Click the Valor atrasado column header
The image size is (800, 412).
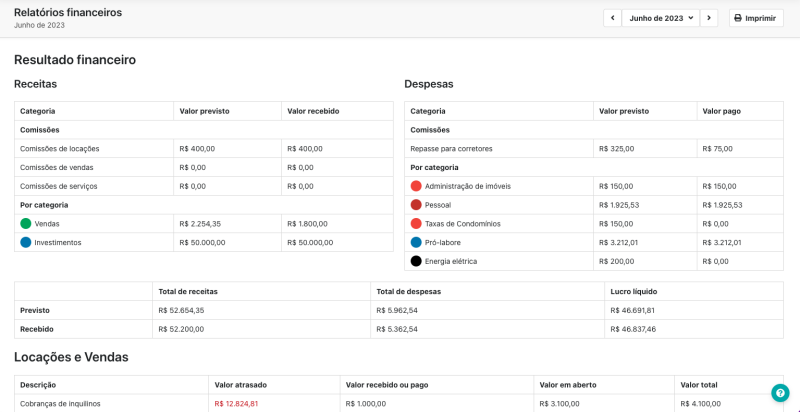[240, 384]
